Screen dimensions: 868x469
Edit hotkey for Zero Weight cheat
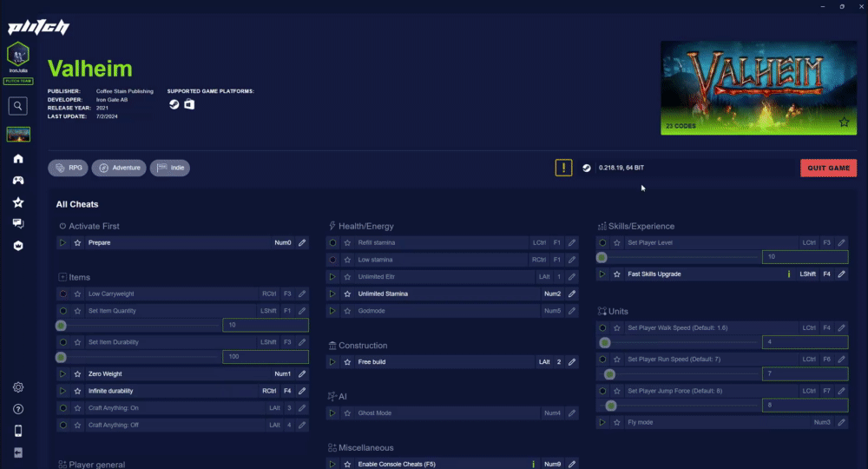(302, 373)
